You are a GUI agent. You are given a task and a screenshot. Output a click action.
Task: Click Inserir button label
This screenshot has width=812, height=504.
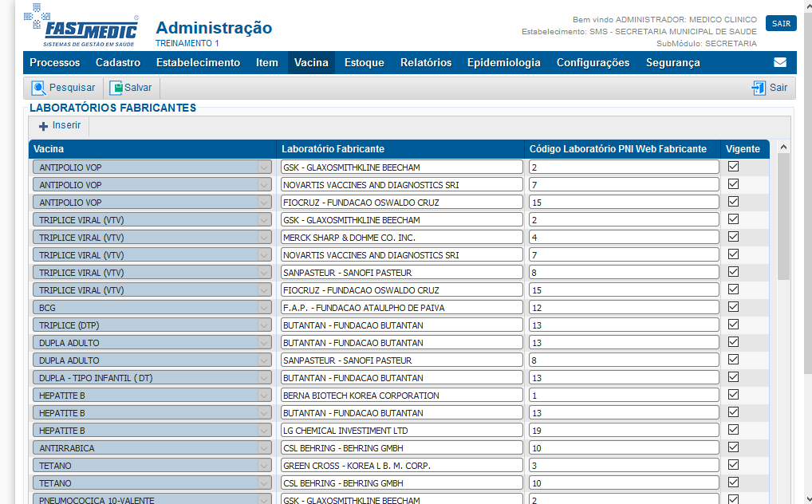tap(66, 125)
